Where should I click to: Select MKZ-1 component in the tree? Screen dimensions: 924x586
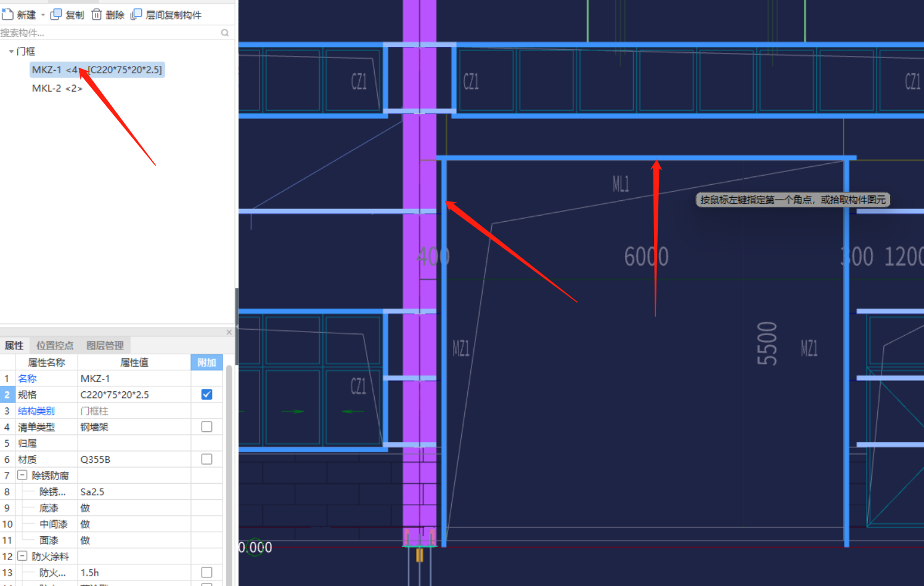tap(97, 70)
